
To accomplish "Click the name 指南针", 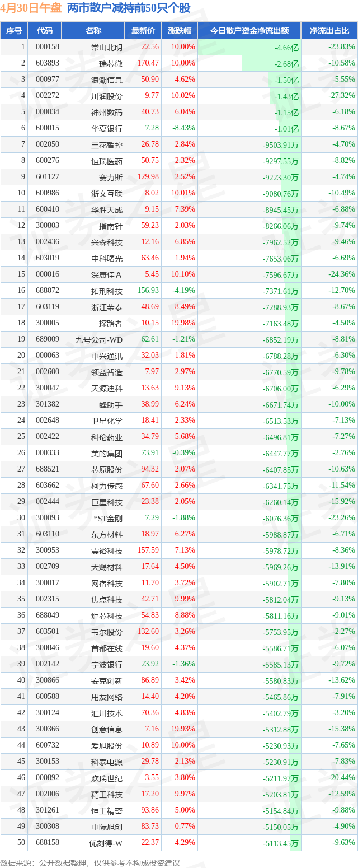I will (x=111, y=226).
